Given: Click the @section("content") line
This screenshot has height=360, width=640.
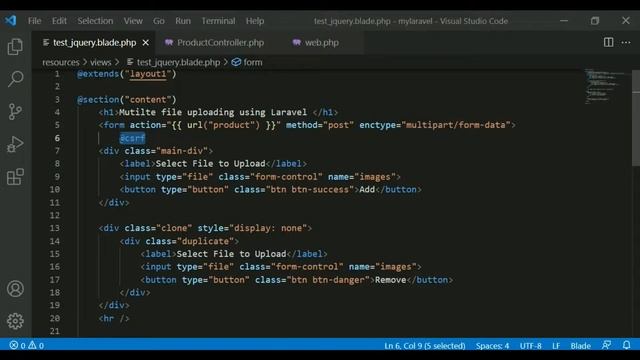Looking at the screenshot, I should click(127, 100).
